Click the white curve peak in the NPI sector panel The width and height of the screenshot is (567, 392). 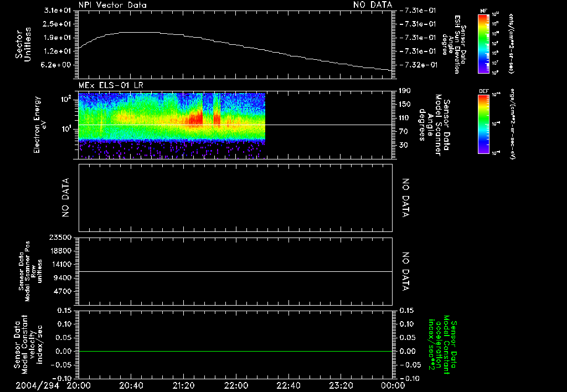139,32
